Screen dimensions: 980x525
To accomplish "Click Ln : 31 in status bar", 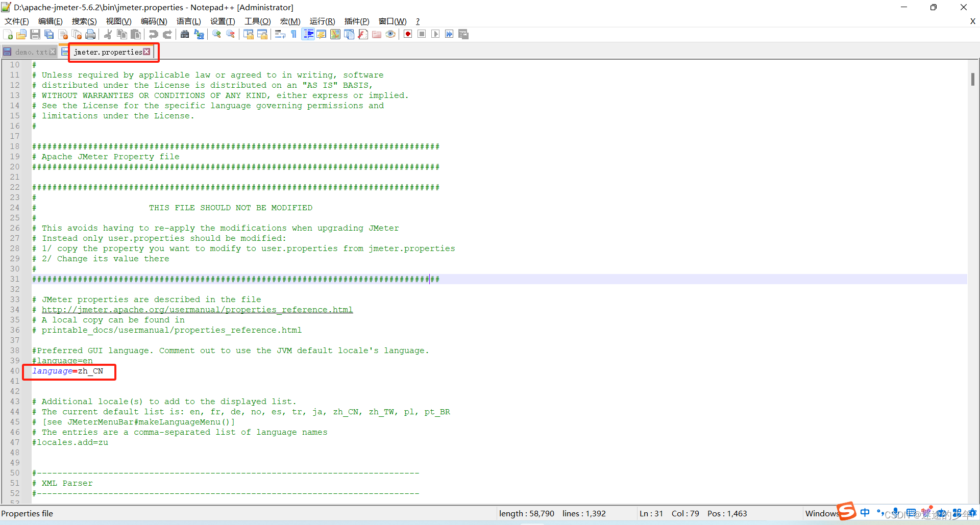I will [651, 513].
